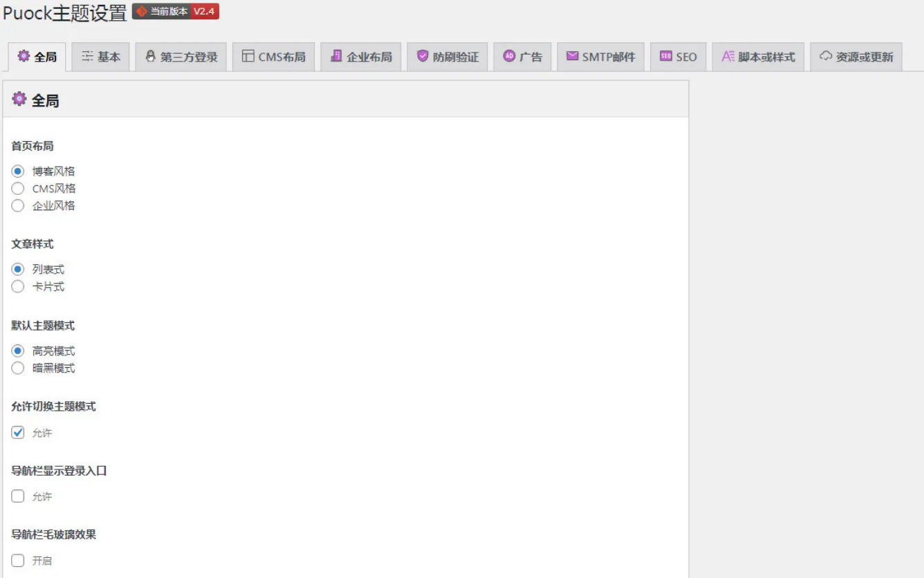The width and height of the screenshot is (924, 578).
Task: Select the 企业风格 homepage layout
Action: tap(18, 206)
